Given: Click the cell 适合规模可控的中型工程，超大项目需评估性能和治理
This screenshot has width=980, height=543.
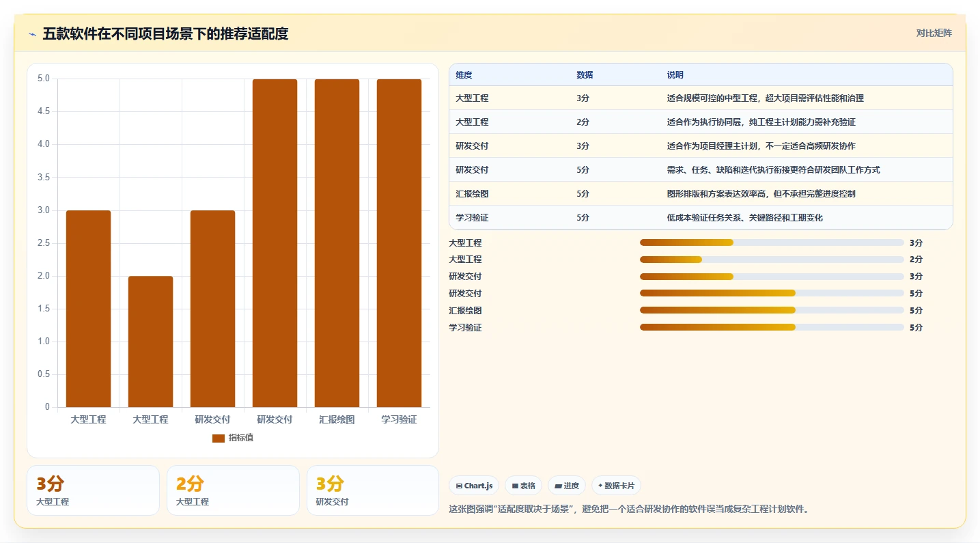Looking at the screenshot, I should pos(766,98).
